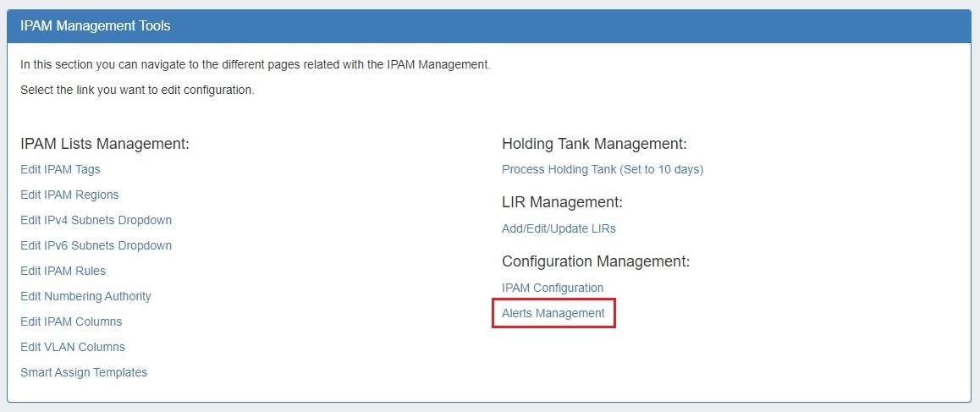Open Edit IPv4 Subnets Dropdown link
980x412 pixels.
(x=96, y=220)
